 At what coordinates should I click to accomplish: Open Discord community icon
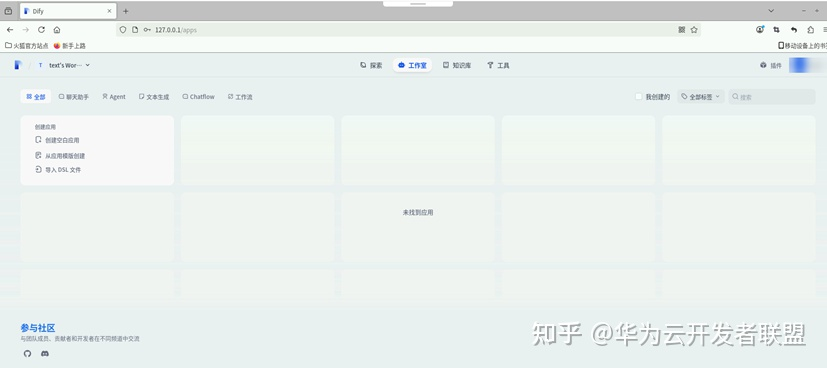[x=45, y=354]
